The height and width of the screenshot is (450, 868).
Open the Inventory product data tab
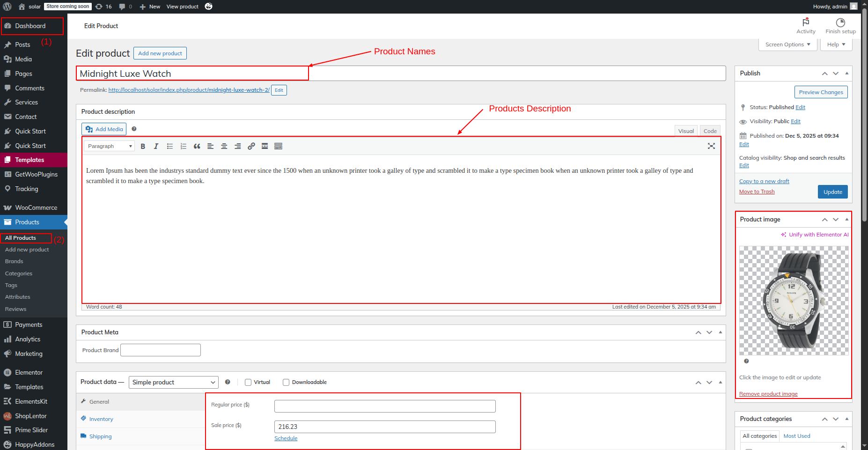101,419
